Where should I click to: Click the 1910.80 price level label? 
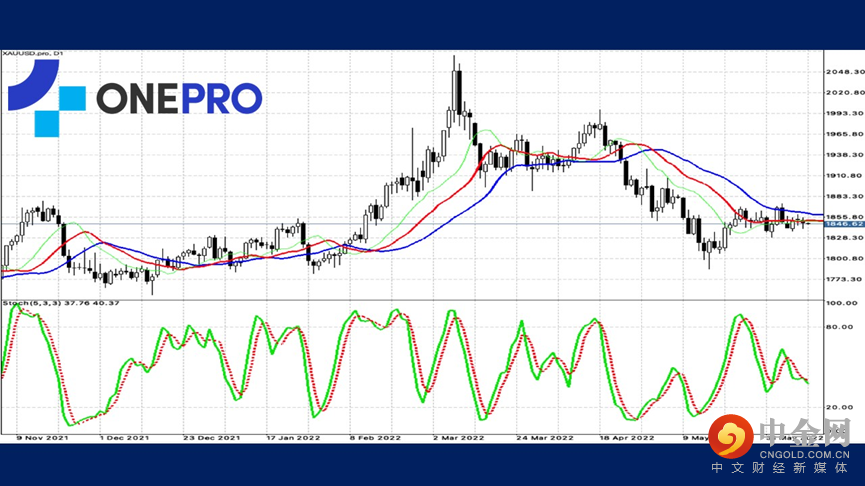845,175
